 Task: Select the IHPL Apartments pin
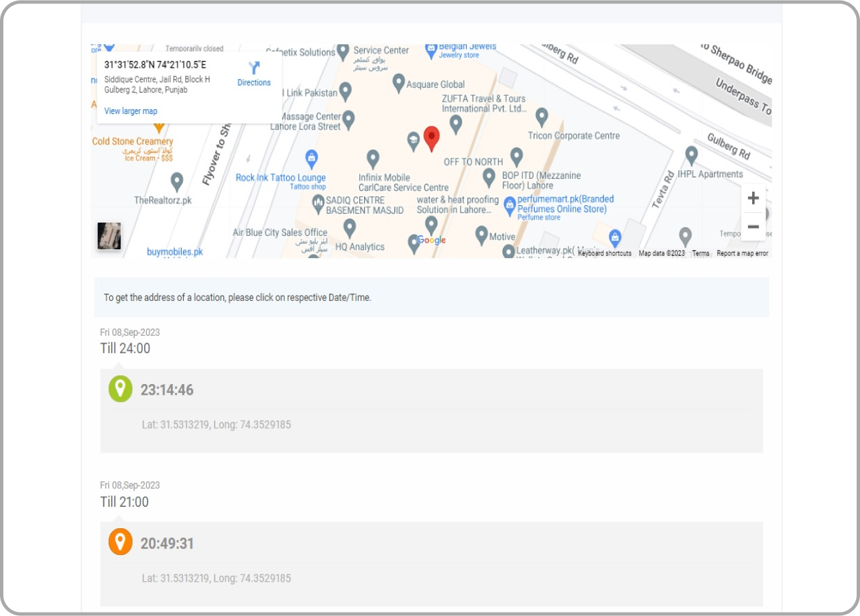click(x=692, y=156)
